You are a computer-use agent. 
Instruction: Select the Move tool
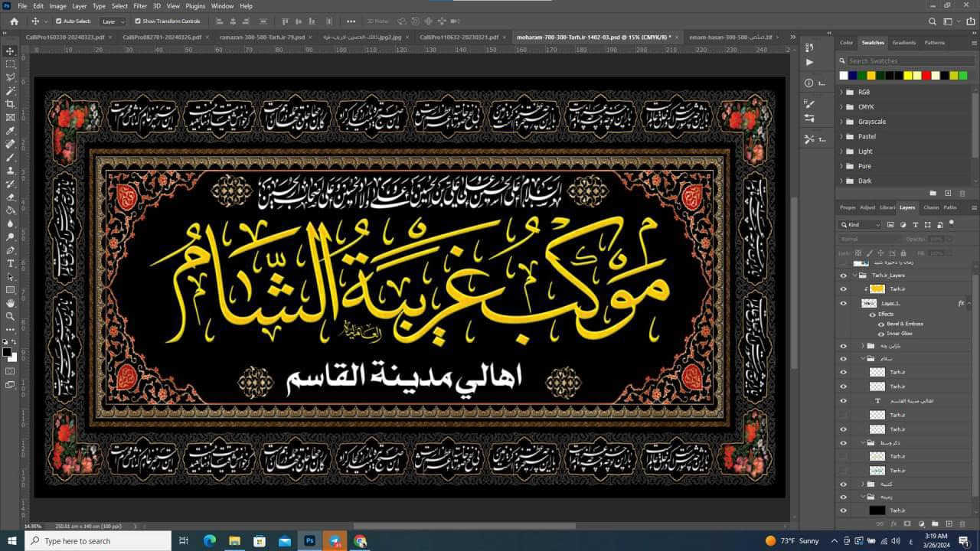10,51
